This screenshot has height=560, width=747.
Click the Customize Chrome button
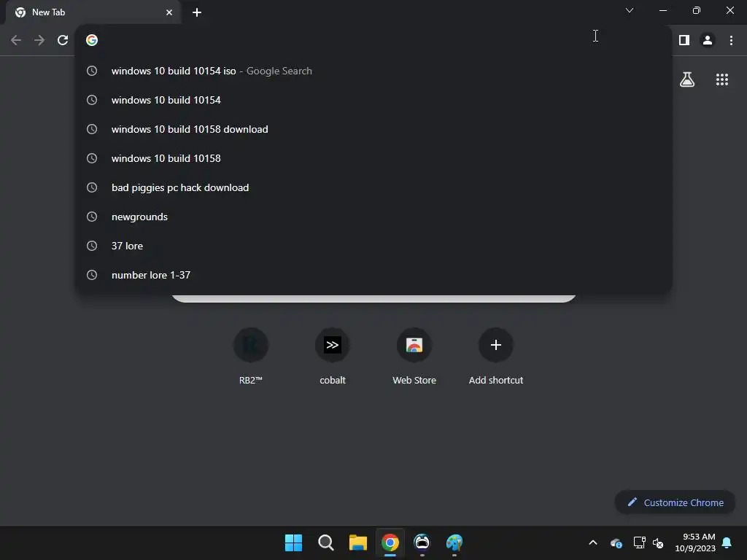[675, 502]
